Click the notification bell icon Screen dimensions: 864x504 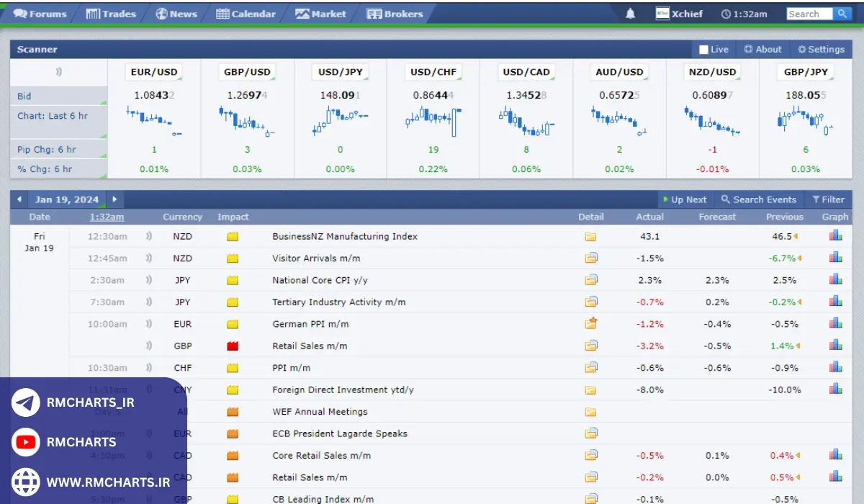pos(630,14)
